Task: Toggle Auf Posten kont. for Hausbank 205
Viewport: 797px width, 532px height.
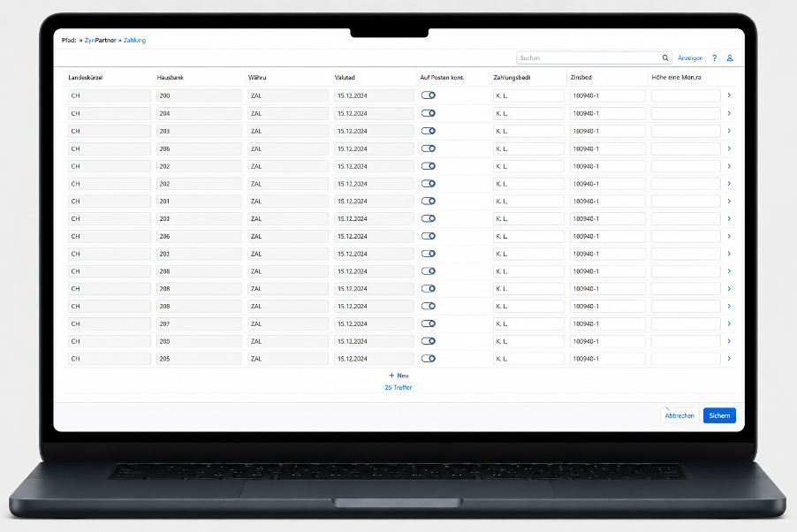Action: click(428, 359)
